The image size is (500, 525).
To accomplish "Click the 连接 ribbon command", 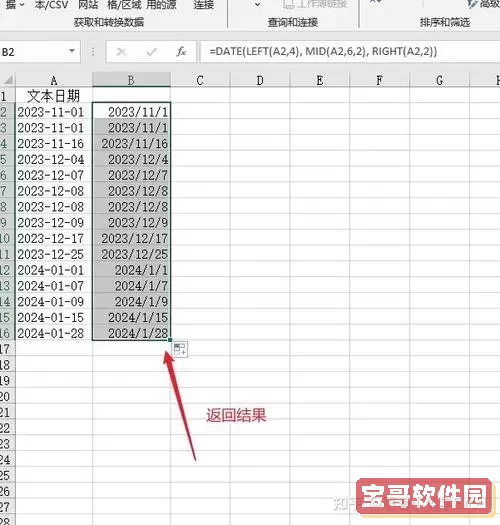I will click(204, 5).
